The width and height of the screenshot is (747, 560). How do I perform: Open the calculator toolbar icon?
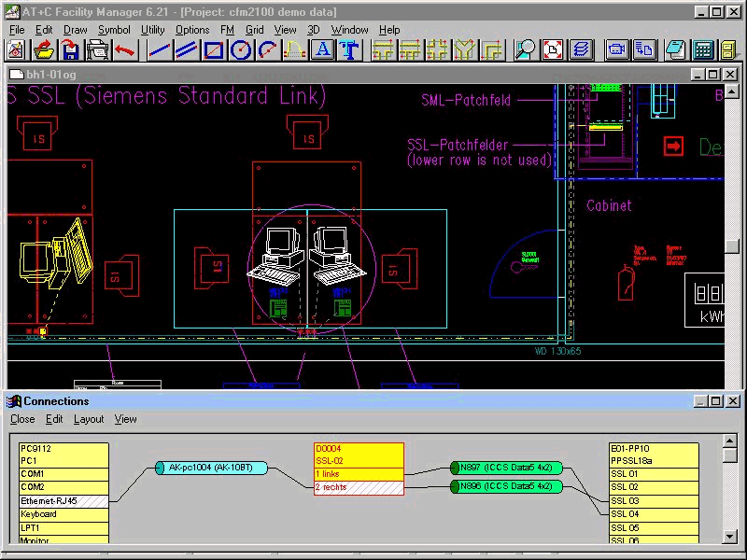click(x=703, y=50)
